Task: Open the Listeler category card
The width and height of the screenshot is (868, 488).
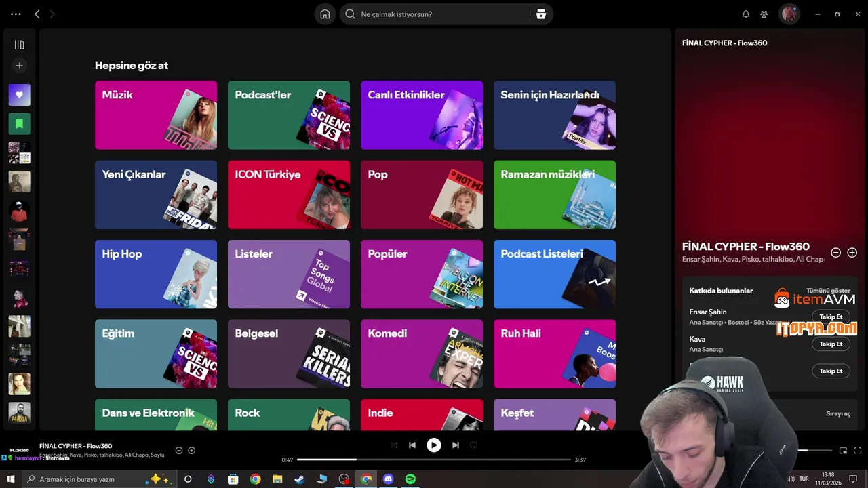Action: pos(289,274)
